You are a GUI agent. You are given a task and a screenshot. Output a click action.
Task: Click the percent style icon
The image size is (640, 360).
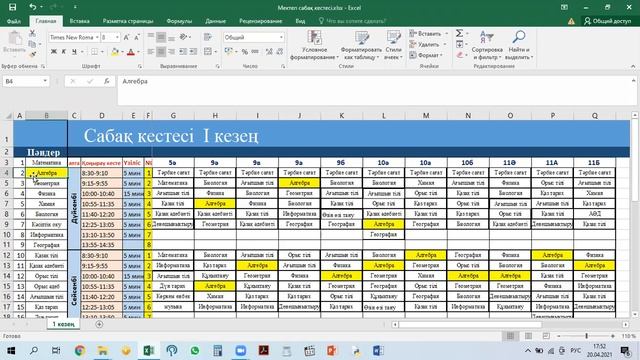pyautogui.click(x=244, y=52)
